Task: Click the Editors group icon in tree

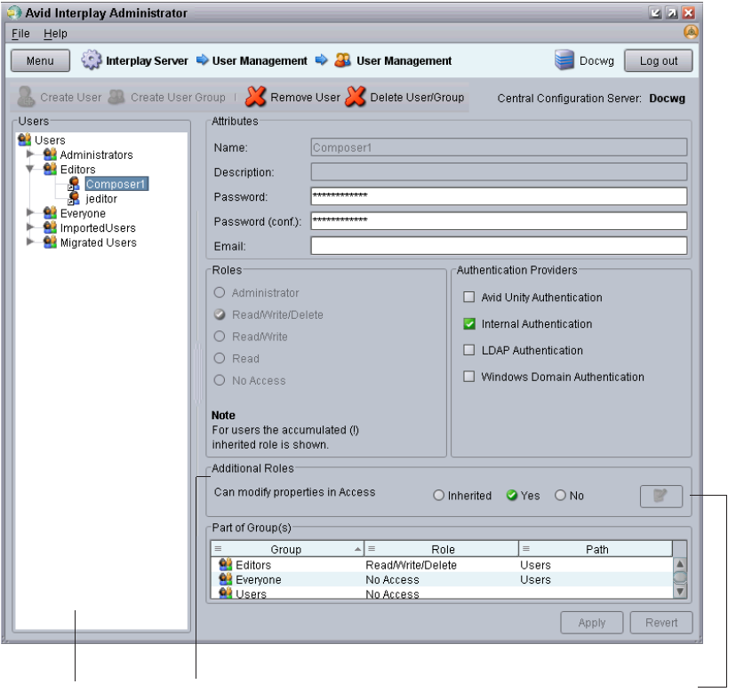Action: (x=50, y=169)
